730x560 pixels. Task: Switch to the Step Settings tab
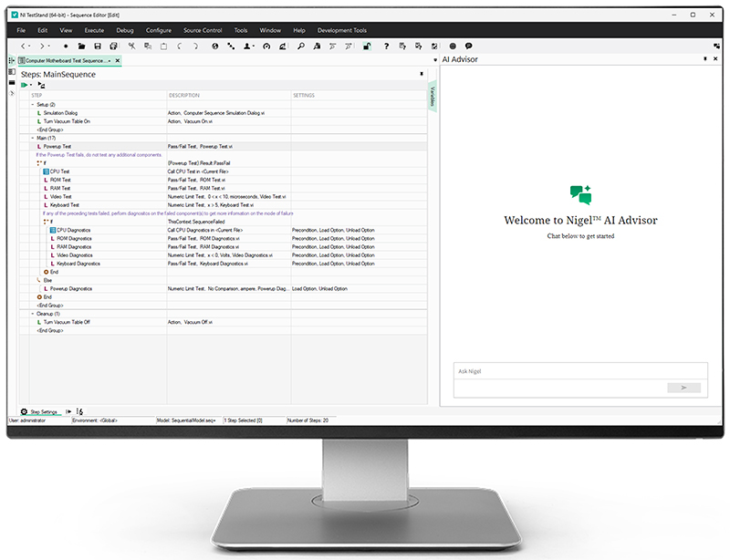pos(42,412)
